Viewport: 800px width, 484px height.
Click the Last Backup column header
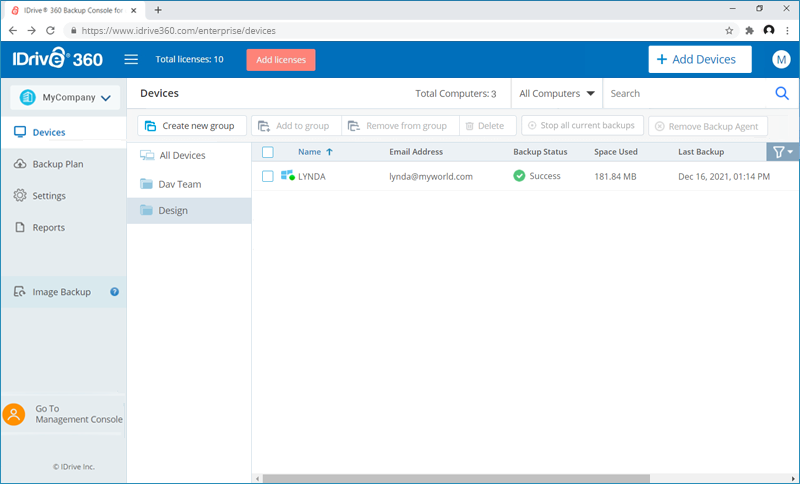pyautogui.click(x=701, y=152)
